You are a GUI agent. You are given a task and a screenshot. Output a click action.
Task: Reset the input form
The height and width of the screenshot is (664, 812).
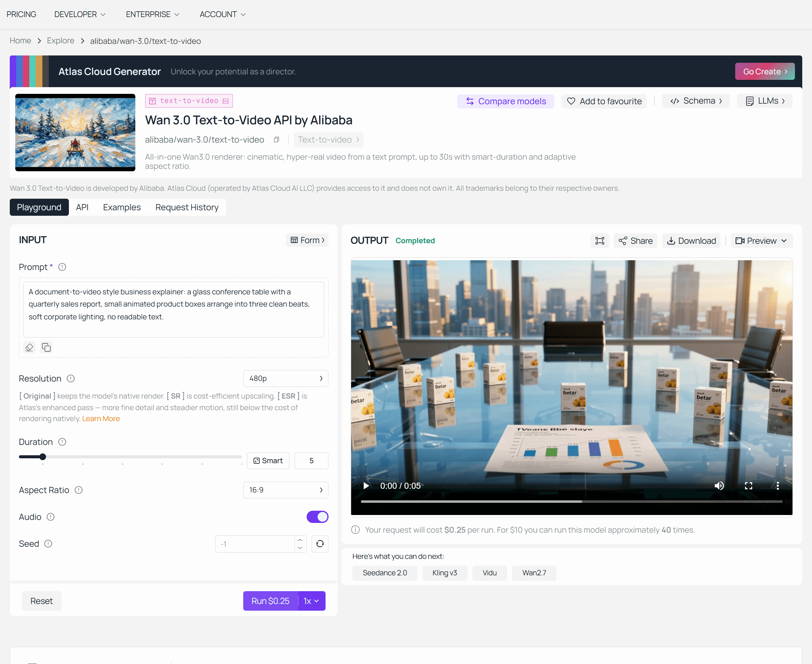(41, 601)
